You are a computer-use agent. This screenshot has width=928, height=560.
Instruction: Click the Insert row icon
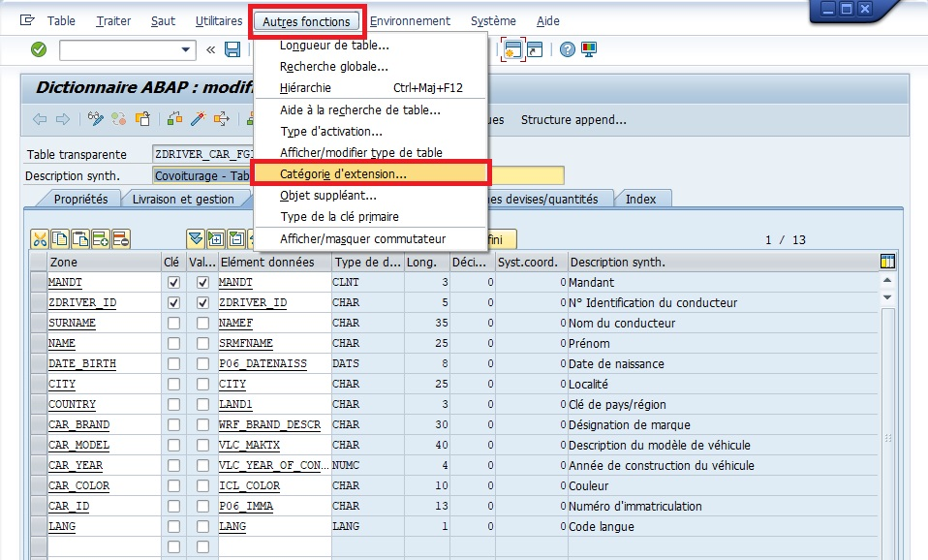pos(100,239)
